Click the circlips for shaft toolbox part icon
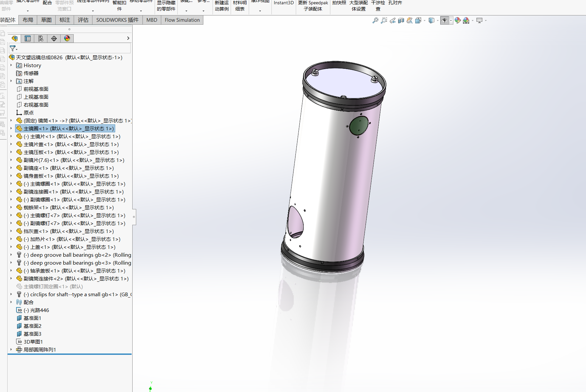The image size is (586, 392). [x=19, y=295]
